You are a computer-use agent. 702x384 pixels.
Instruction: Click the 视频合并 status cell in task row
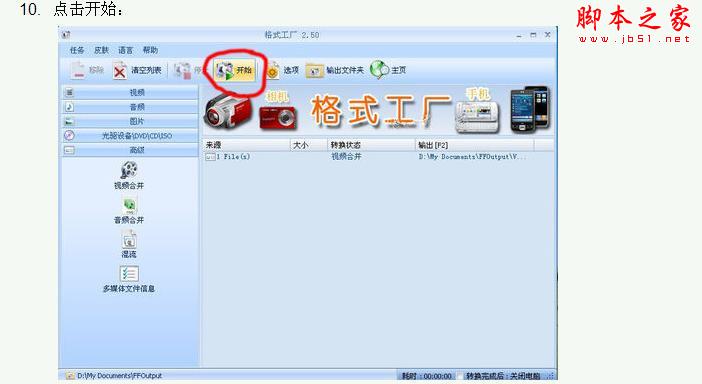[x=346, y=157]
